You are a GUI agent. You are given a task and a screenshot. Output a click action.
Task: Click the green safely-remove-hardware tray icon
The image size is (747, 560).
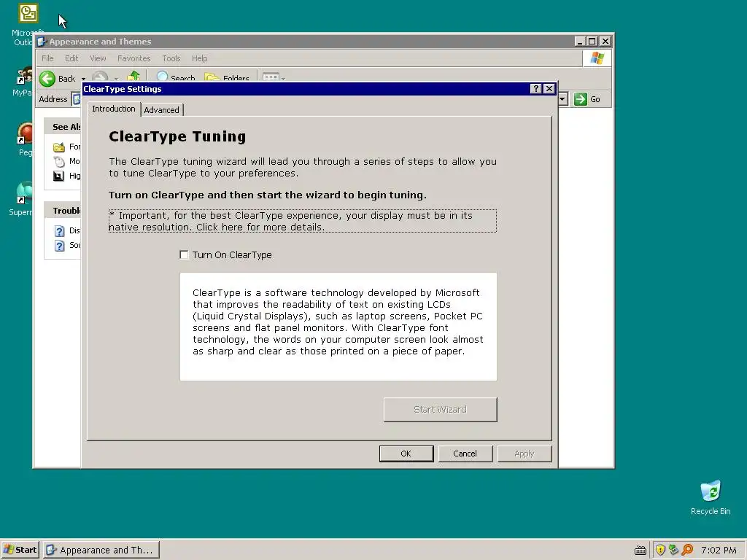click(x=673, y=550)
